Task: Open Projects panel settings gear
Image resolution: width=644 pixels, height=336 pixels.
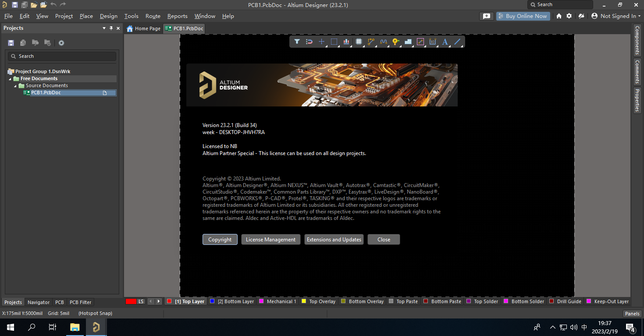Action: pyautogui.click(x=61, y=43)
